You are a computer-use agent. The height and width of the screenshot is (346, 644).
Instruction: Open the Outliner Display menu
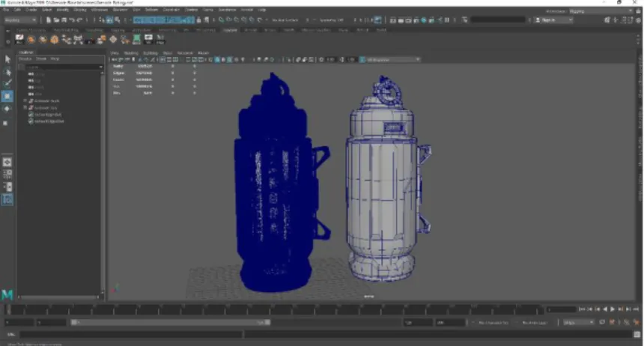25,58
